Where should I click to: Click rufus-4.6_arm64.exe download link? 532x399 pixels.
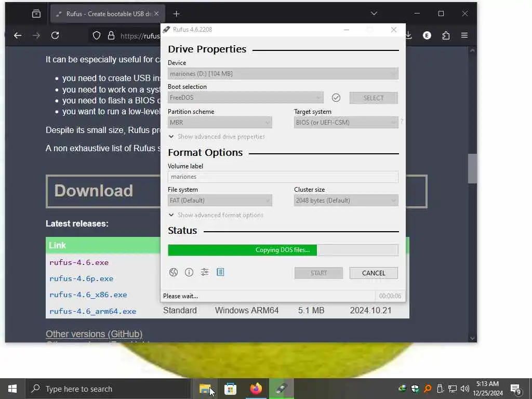click(92, 311)
